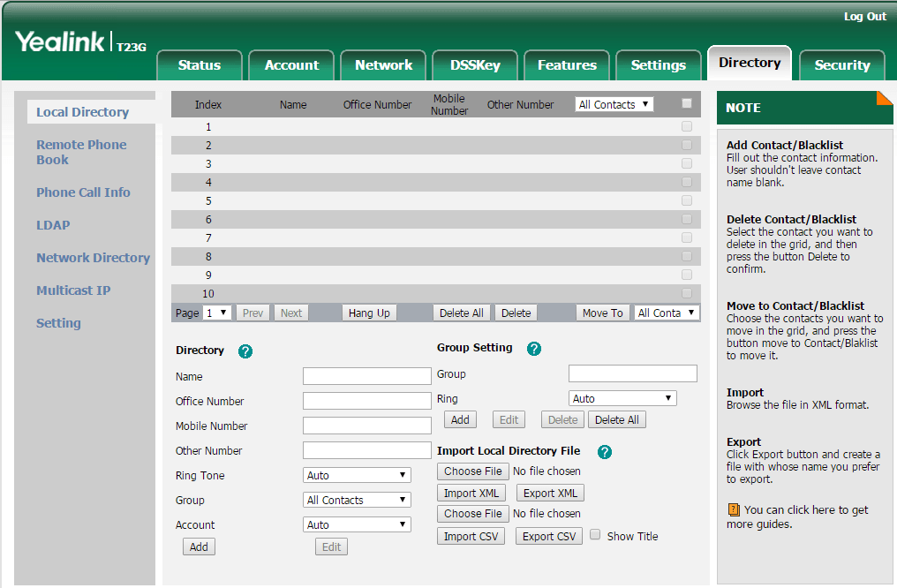Click Delete next to Delete All below table
Image resolution: width=897 pixels, height=588 pixels.
pyautogui.click(x=516, y=313)
